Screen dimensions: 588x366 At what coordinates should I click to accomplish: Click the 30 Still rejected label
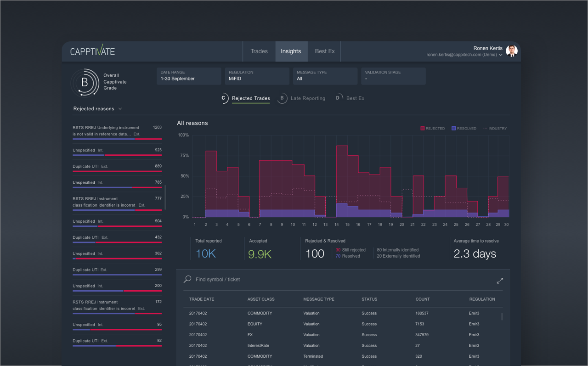[351, 250]
